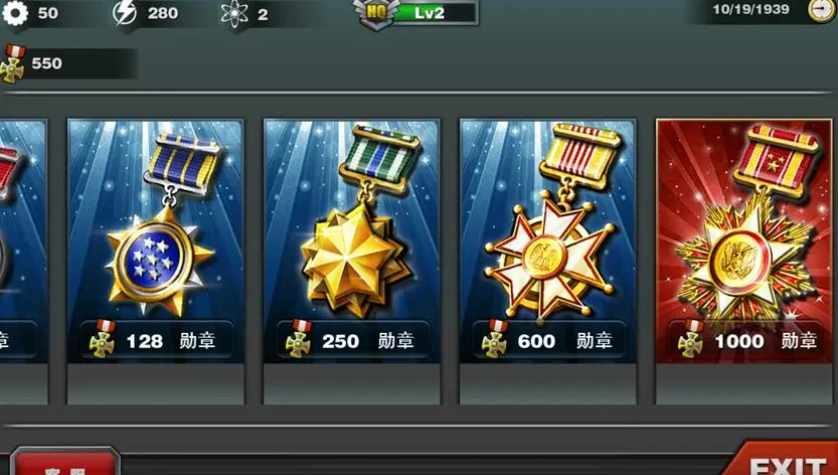Image resolution: width=838 pixels, height=475 pixels.
Task: Select the blue star medal card
Action: (156, 240)
